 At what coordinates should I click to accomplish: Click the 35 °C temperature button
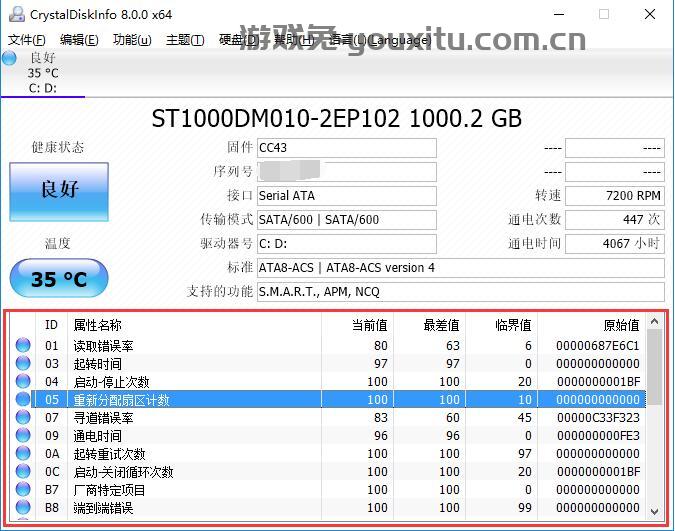[x=59, y=278]
